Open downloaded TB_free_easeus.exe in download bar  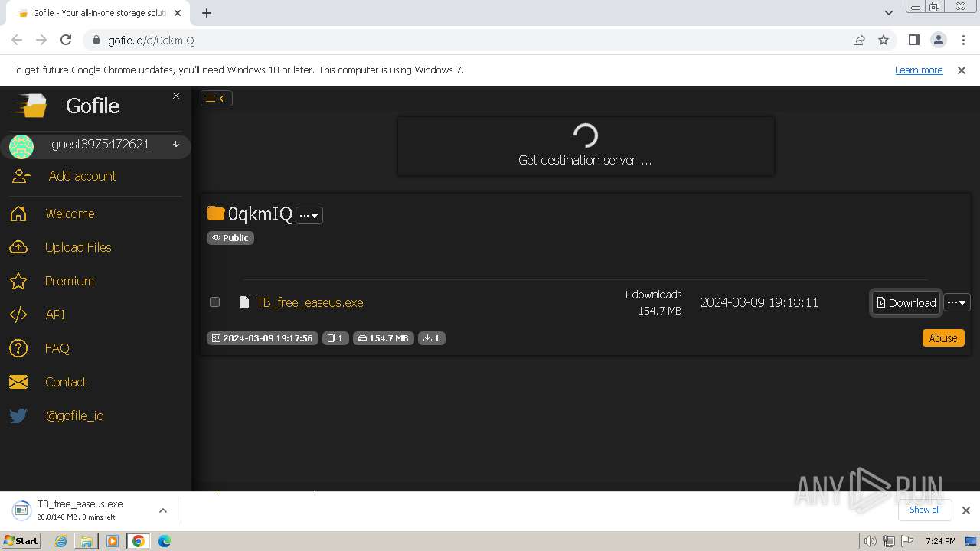click(80, 510)
